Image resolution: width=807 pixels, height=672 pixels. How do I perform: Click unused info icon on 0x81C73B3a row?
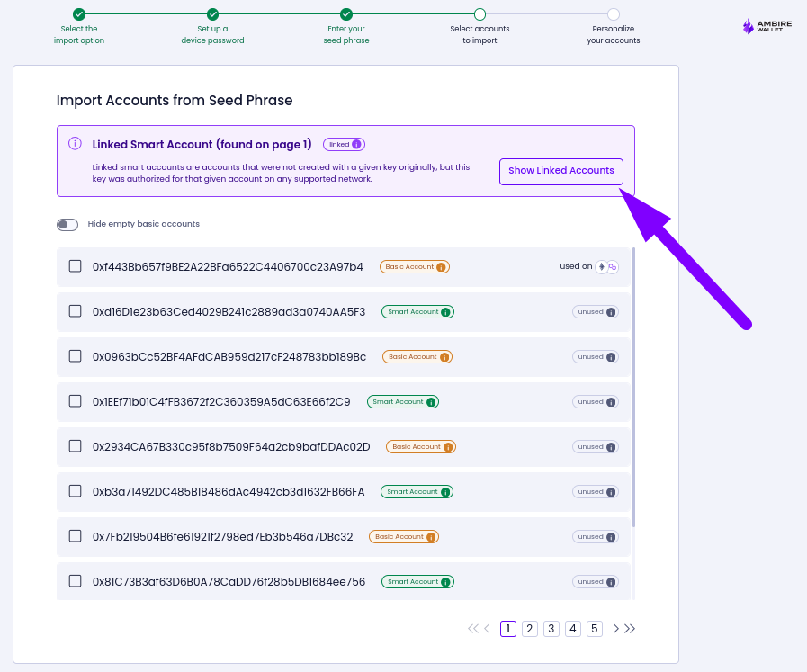(611, 582)
